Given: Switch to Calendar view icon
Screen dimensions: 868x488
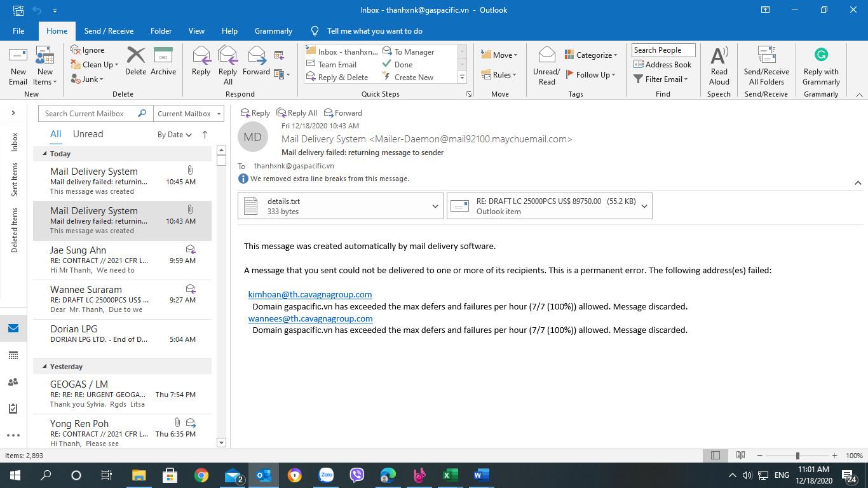Looking at the screenshot, I should (x=13, y=355).
